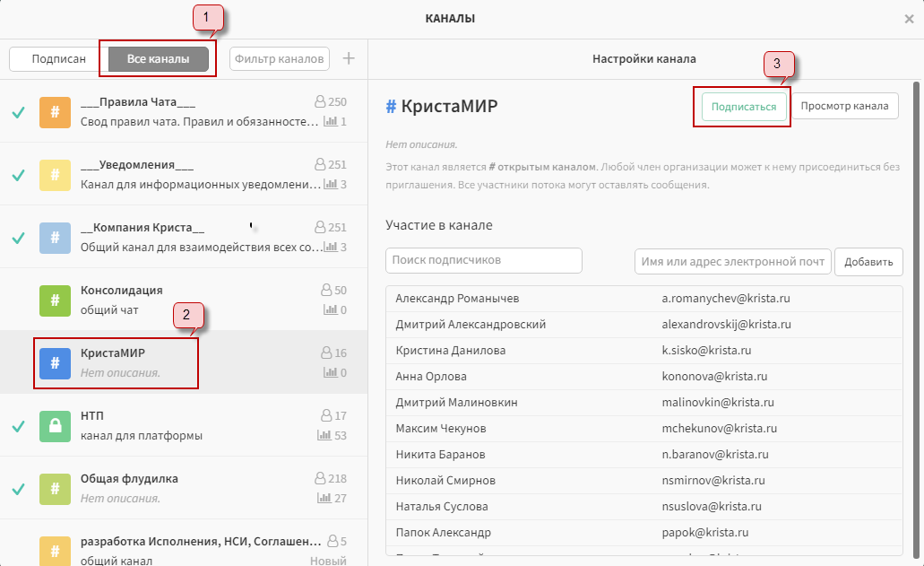Screen dimensions: 924x566
Task: Click the orange hash icon for Правила Чата
Action: pos(56,112)
